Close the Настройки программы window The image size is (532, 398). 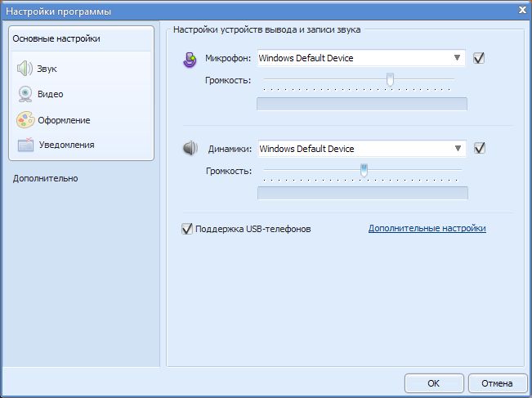[521, 11]
